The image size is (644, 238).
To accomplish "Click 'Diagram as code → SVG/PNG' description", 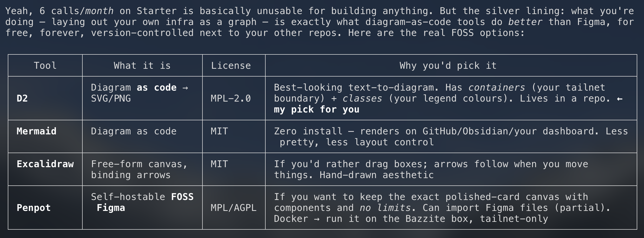I will click(x=140, y=93).
